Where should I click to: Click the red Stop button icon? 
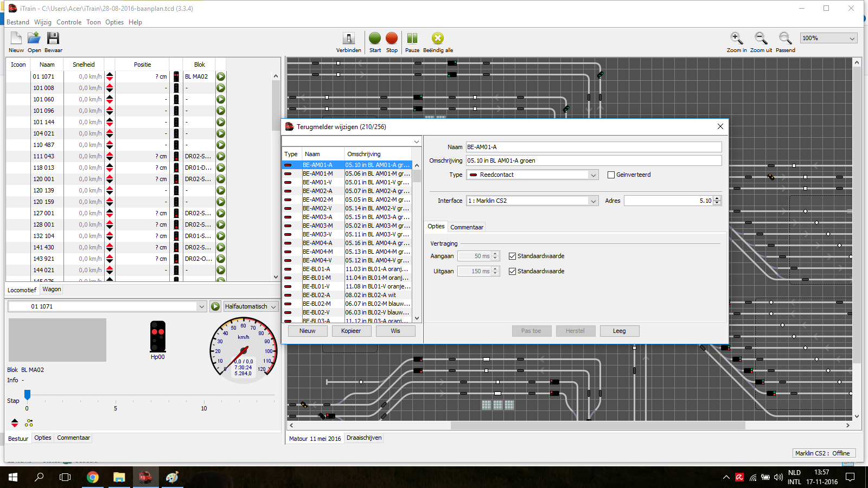392,38
